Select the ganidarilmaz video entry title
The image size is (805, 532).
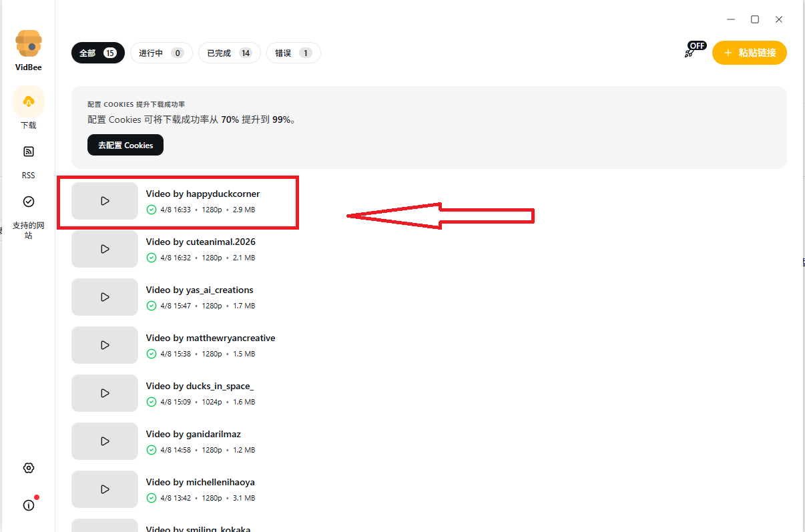click(x=193, y=434)
